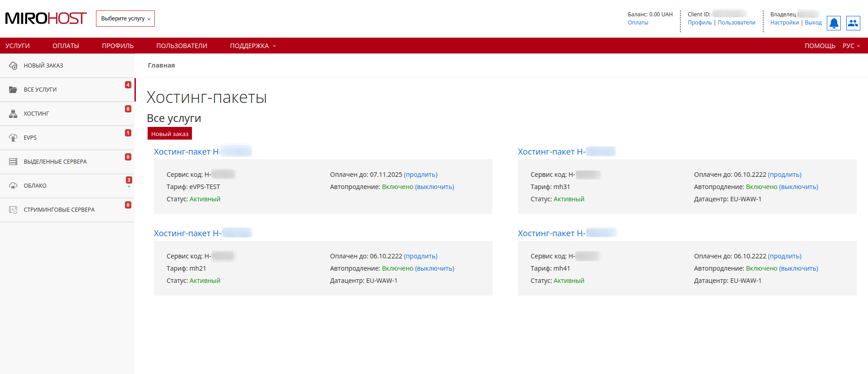Viewport: 868px width, 374px height.
Task: Click the 'Пользователи' link in header
Action: coord(736,23)
